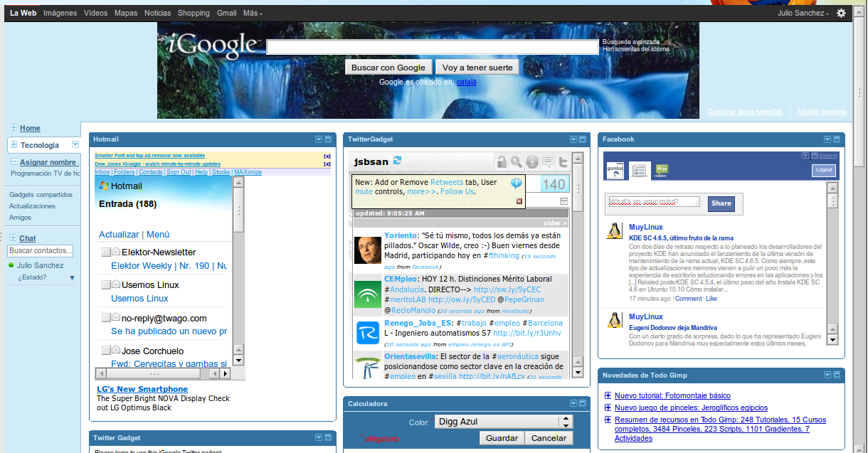
Task: Maximize the Hotmail gadget window icon
Action: tap(328, 139)
